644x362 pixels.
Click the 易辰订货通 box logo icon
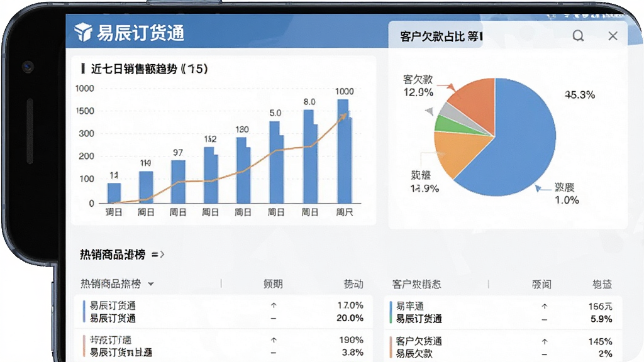pos(84,32)
